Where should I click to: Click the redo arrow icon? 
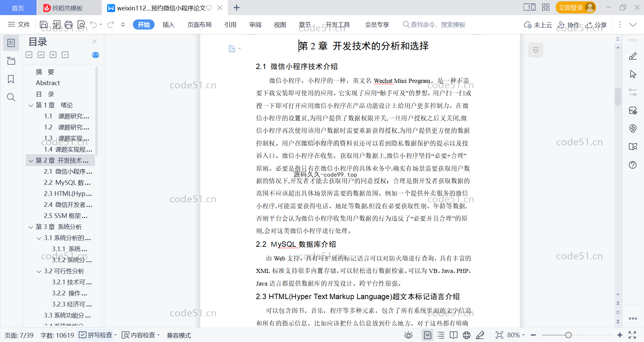click(x=111, y=24)
